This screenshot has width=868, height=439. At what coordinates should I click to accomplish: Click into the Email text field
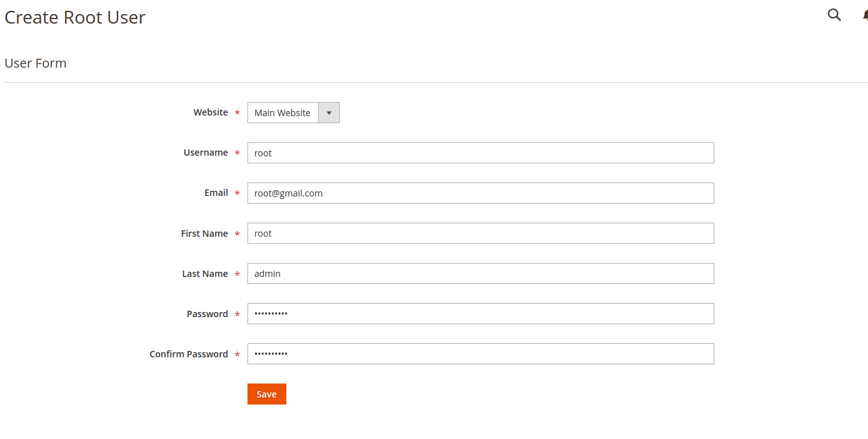click(480, 193)
